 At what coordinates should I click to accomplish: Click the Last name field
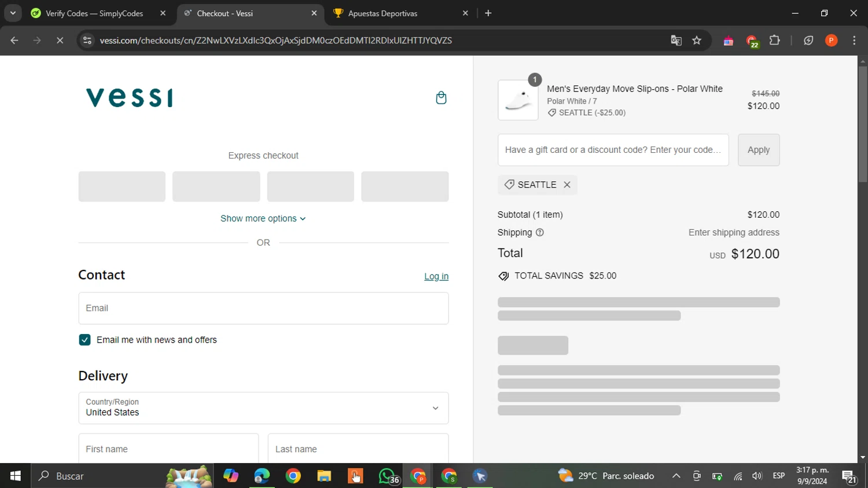(358, 449)
